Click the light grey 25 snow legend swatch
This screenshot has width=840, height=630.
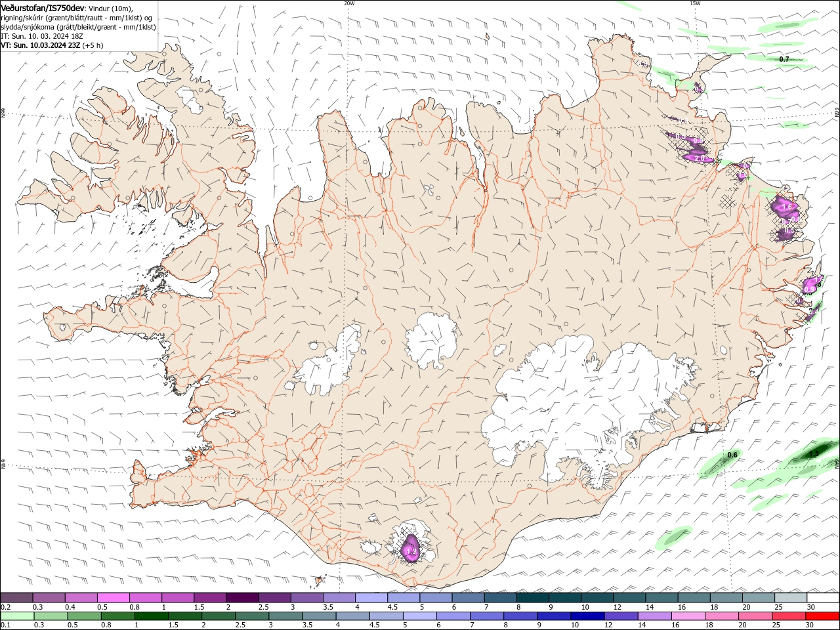click(x=790, y=598)
